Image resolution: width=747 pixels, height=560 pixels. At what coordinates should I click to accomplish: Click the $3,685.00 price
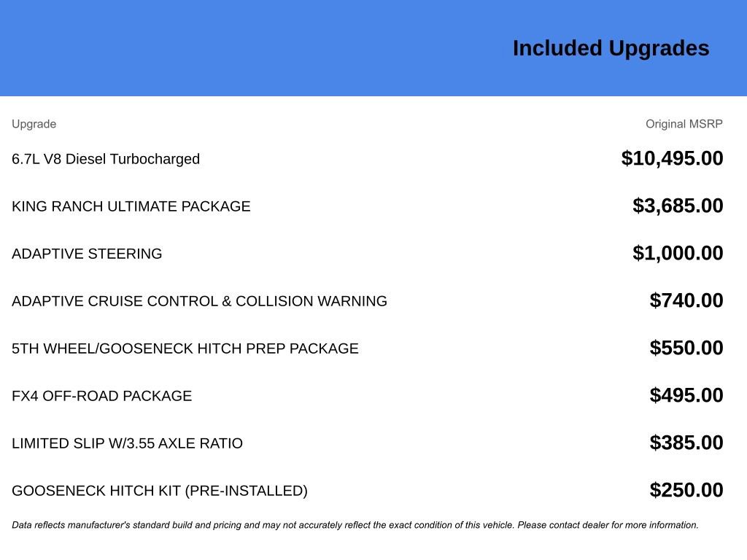pos(678,206)
